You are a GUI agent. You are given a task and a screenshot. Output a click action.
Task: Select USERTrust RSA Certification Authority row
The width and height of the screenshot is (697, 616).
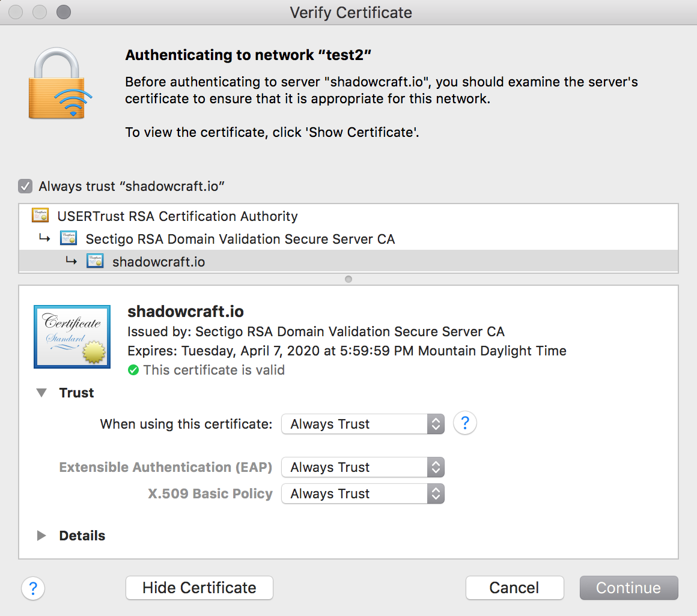(348, 216)
